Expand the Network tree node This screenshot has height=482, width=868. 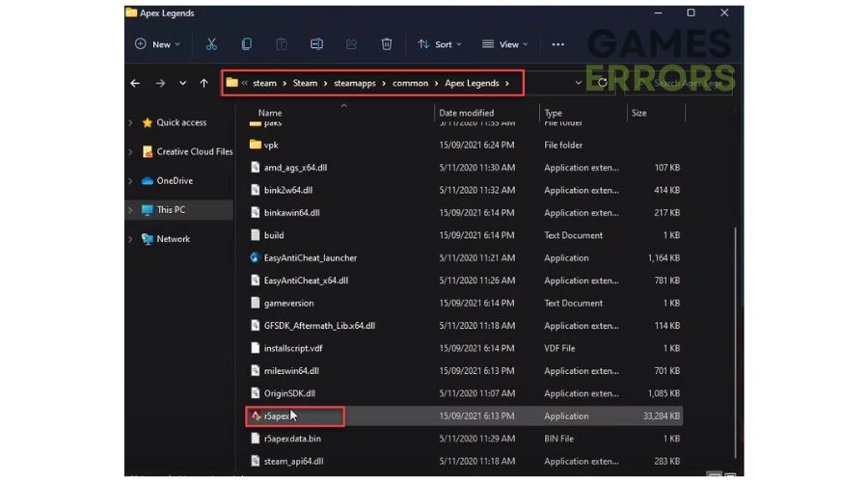tap(130, 239)
